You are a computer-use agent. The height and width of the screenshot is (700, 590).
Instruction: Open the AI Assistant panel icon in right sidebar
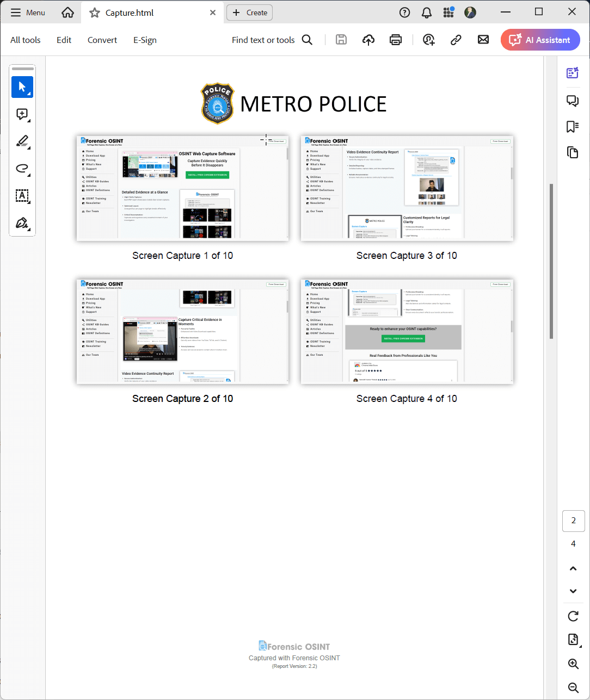tap(573, 73)
